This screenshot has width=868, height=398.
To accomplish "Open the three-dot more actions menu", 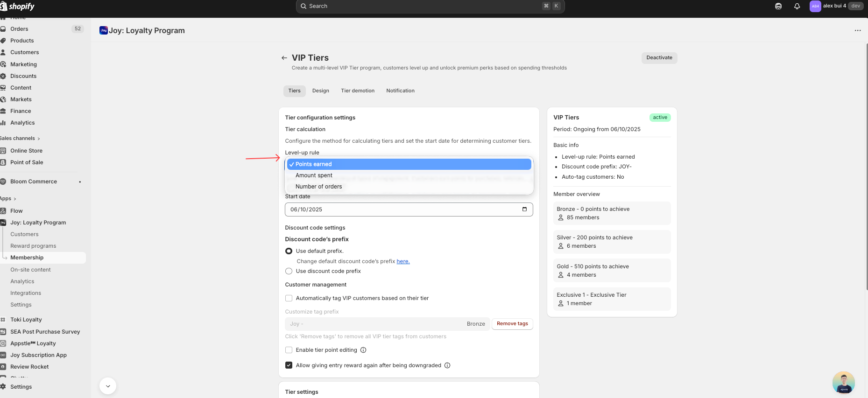I will click(857, 30).
